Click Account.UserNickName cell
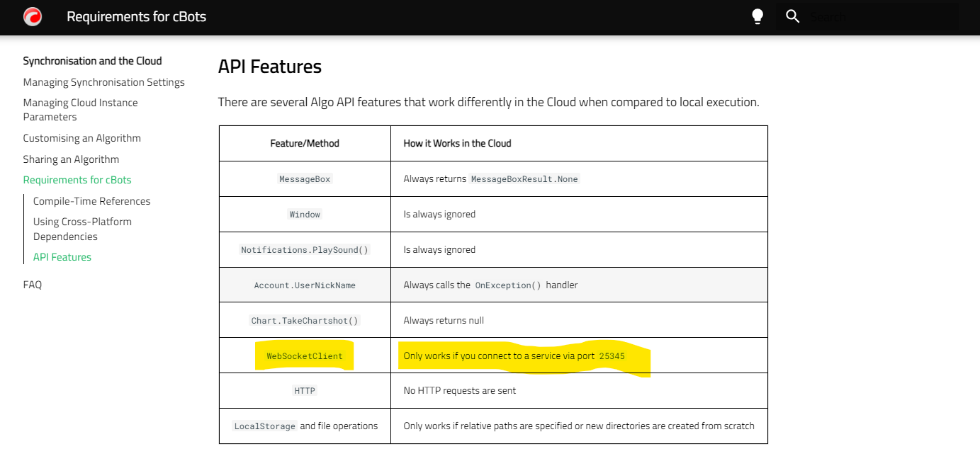The image size is (980, 449). [x=305, y=285]
